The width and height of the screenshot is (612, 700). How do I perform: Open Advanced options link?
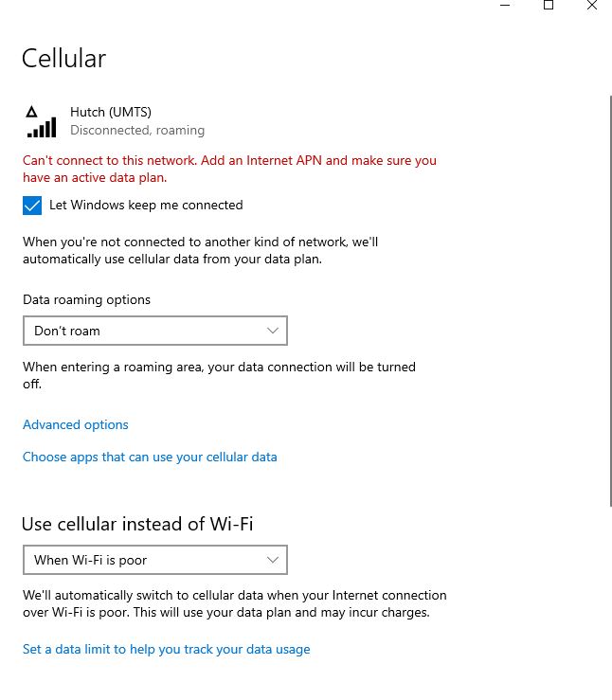pos(76,424)
